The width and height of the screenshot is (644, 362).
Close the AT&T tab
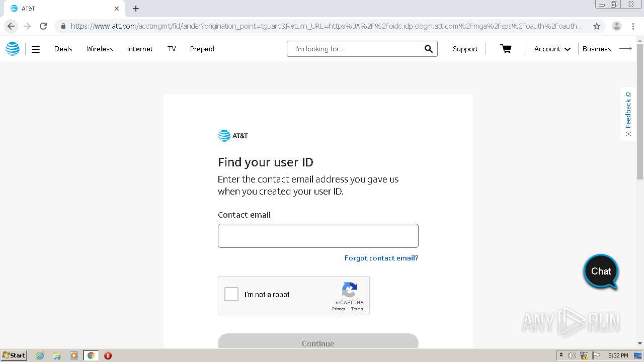[116, 9]
